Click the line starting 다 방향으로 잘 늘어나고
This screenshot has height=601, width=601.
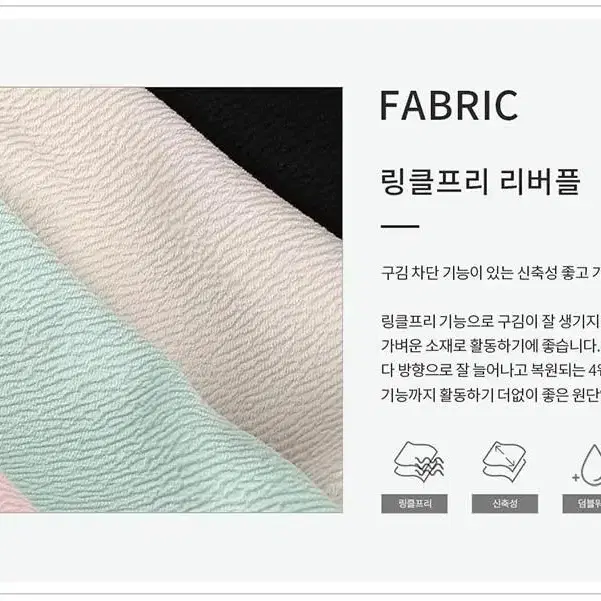[491, 370]
